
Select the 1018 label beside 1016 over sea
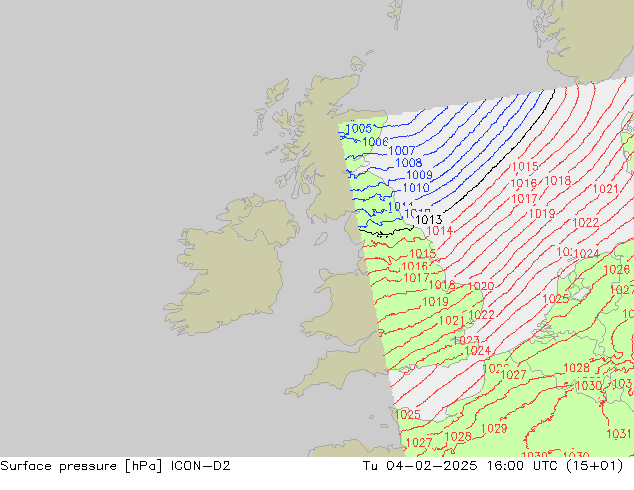[558, 181]
